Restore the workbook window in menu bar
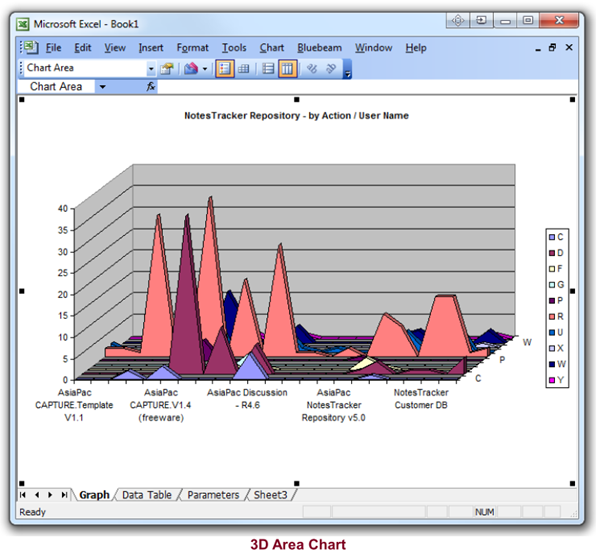This screenshot has height=558, width=600. 551,47
